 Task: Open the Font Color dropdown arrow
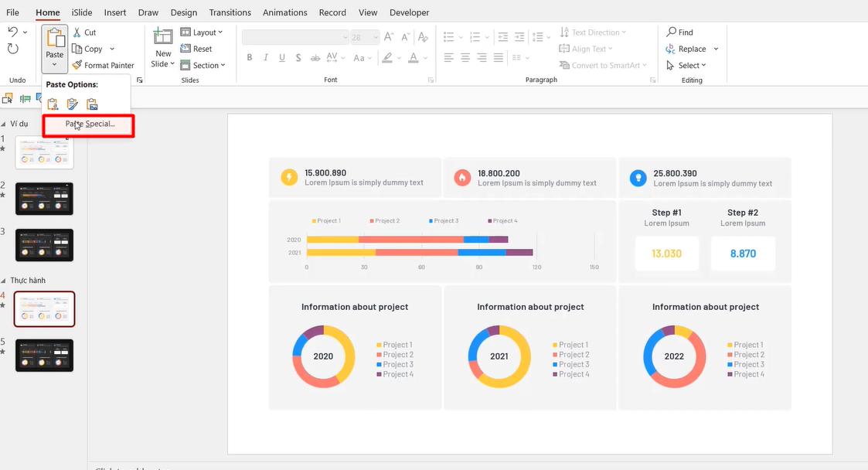424,57
